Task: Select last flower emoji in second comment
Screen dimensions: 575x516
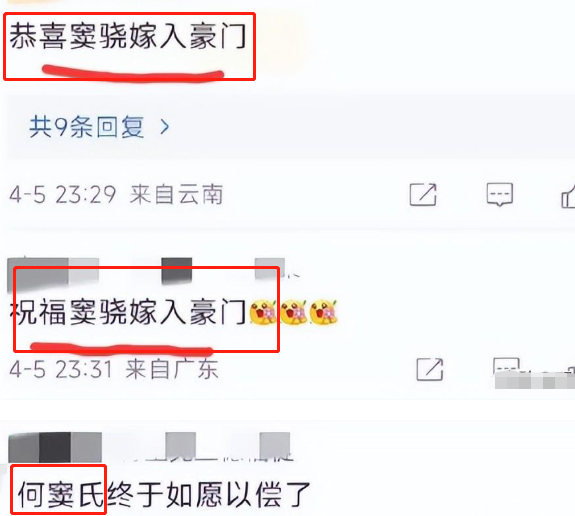Action: 323,312
